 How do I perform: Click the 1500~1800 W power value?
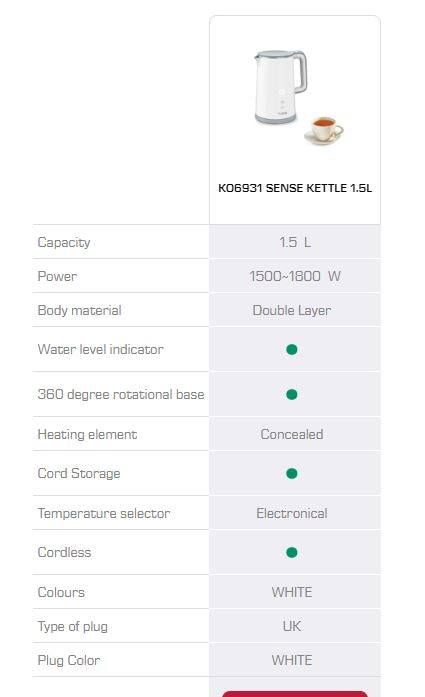(295, 276)
